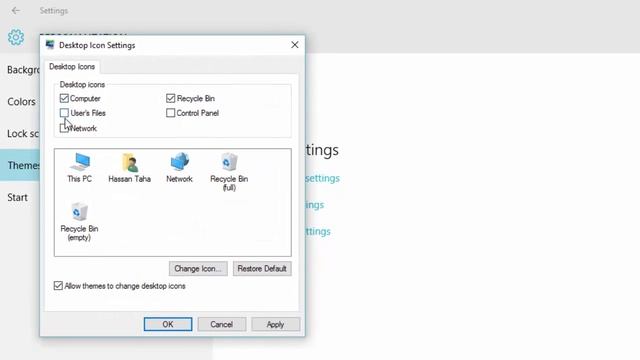Image resolution: width=640 pixels, height=360 pixels.
Task: Click the Desktop Icon Settings title icon
Action: [50, 45]
